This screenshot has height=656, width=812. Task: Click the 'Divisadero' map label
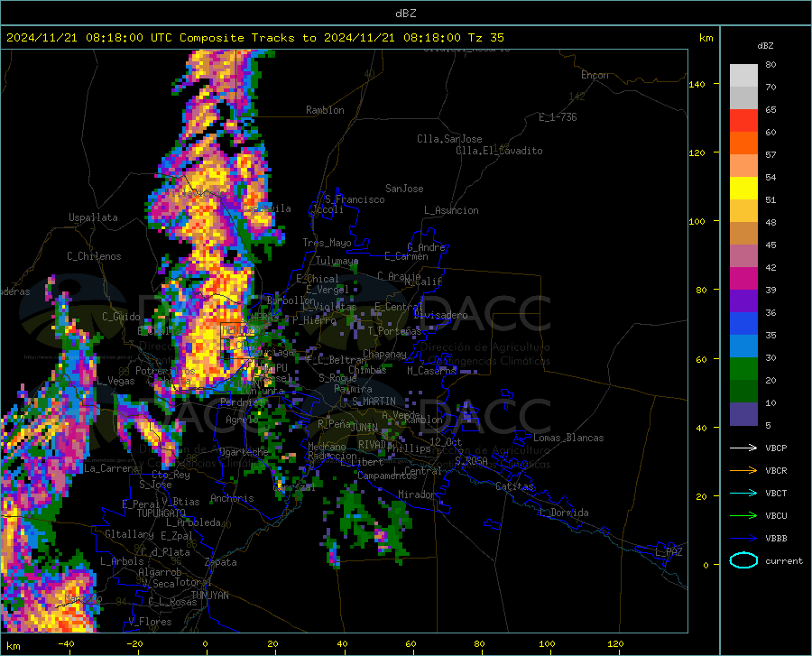coord(440,315)
